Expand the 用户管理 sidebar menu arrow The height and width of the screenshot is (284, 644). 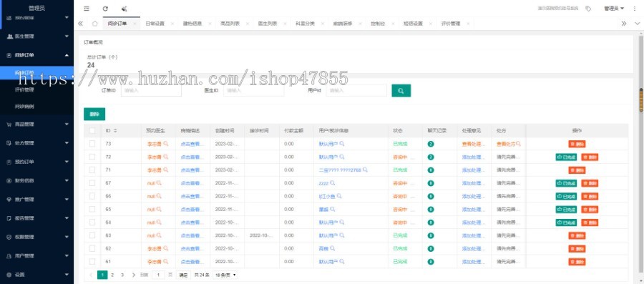[x=67, y=255]
